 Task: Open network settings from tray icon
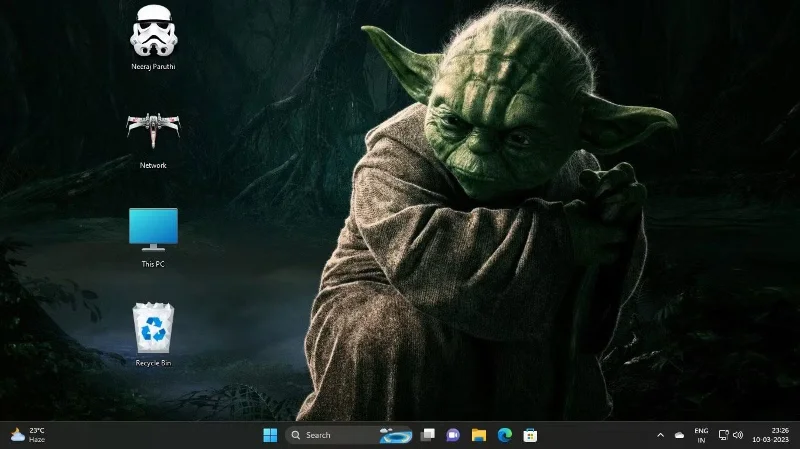(x=723, y=435)
